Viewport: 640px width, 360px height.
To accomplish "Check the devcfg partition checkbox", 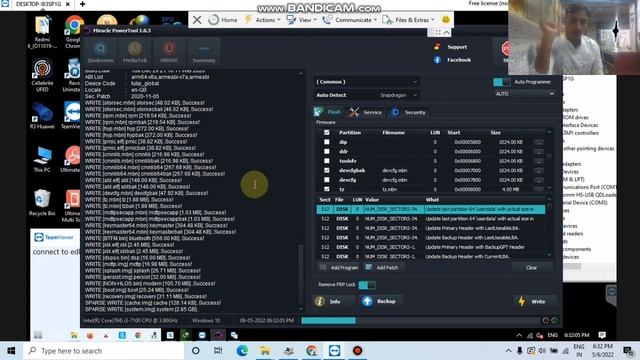I will (327, 180).
